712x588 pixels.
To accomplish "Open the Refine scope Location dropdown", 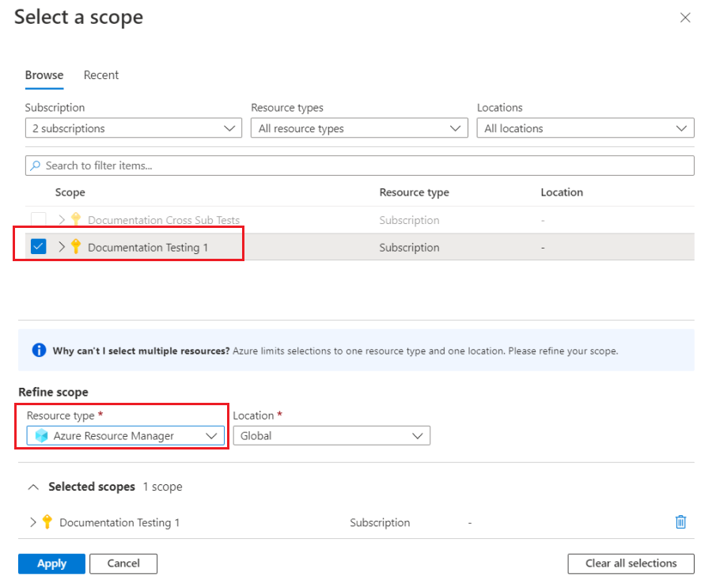I will point(331,435).
